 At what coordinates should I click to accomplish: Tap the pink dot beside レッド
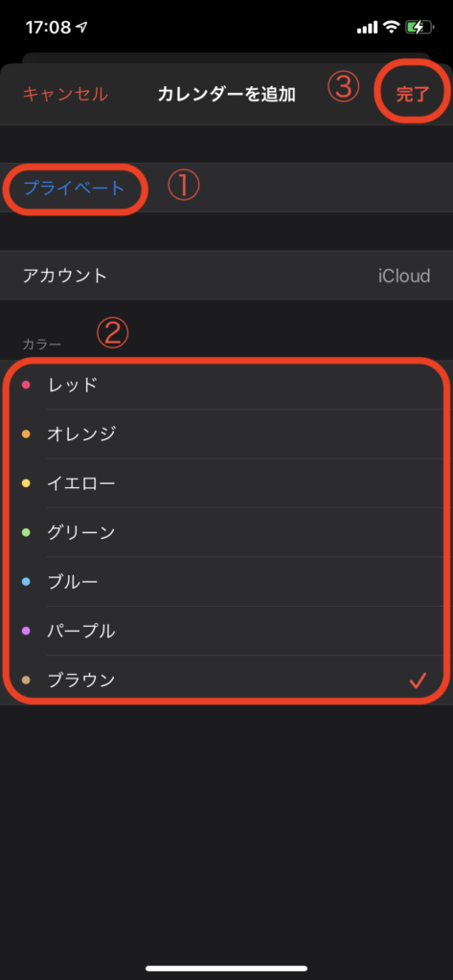point(26,385)
